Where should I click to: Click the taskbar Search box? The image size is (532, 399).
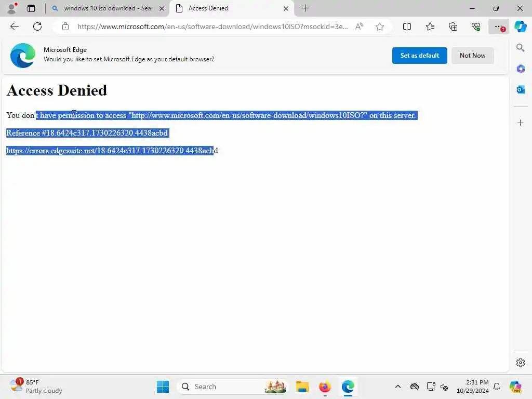232,387
